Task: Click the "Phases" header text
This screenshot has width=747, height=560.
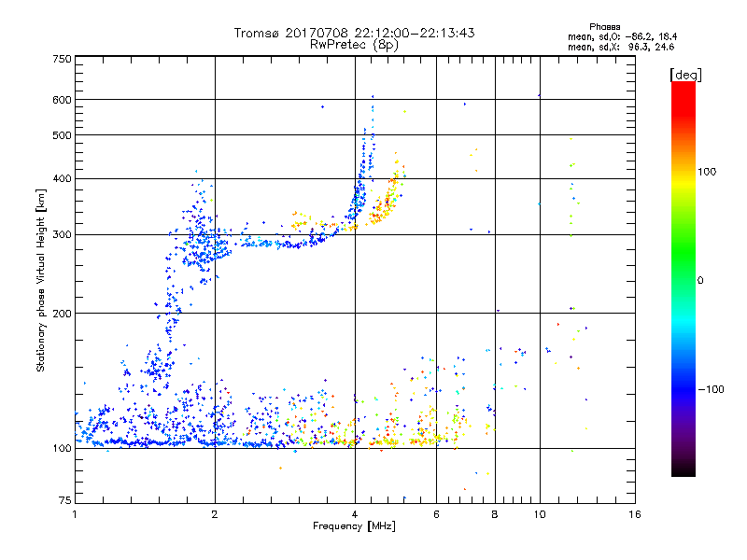Action: [604, 27]
